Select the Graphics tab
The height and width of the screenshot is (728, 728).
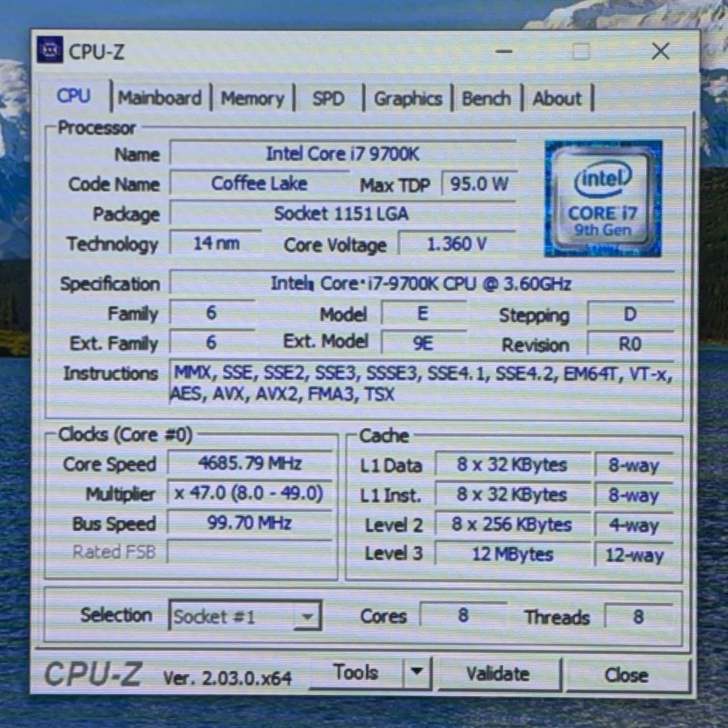click(408, 98)
